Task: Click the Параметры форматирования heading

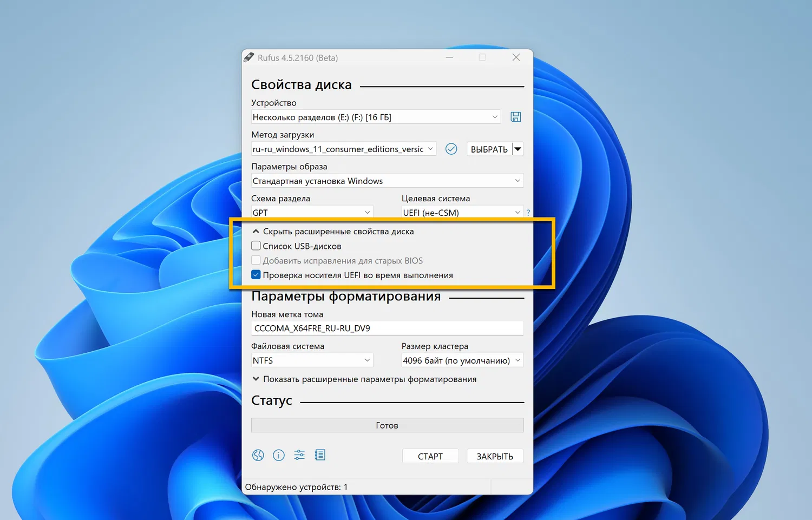Action: pos(346,296)
